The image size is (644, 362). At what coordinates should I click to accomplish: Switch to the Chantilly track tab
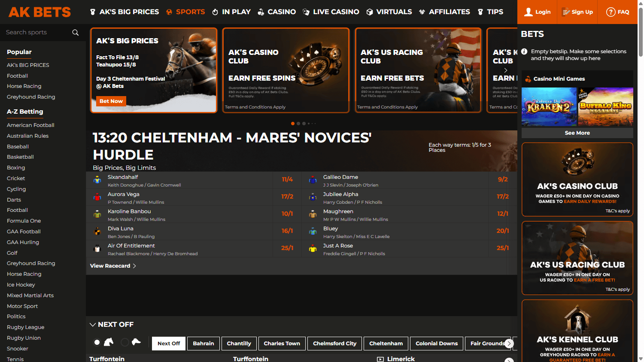click(239, 343)
